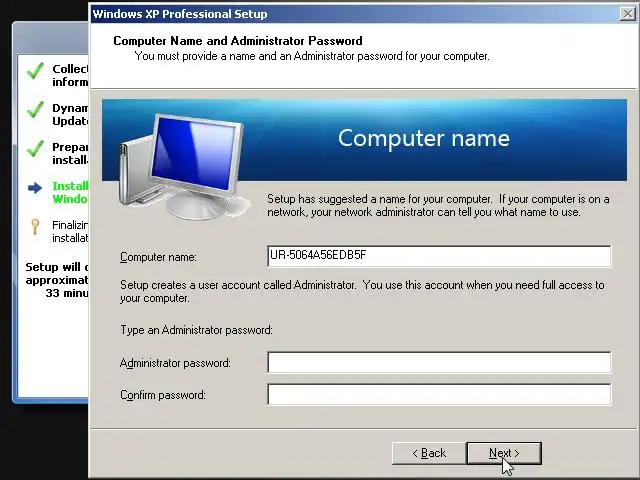
Task: Click the 'Computer name' banner title
Action: [424, 138]
